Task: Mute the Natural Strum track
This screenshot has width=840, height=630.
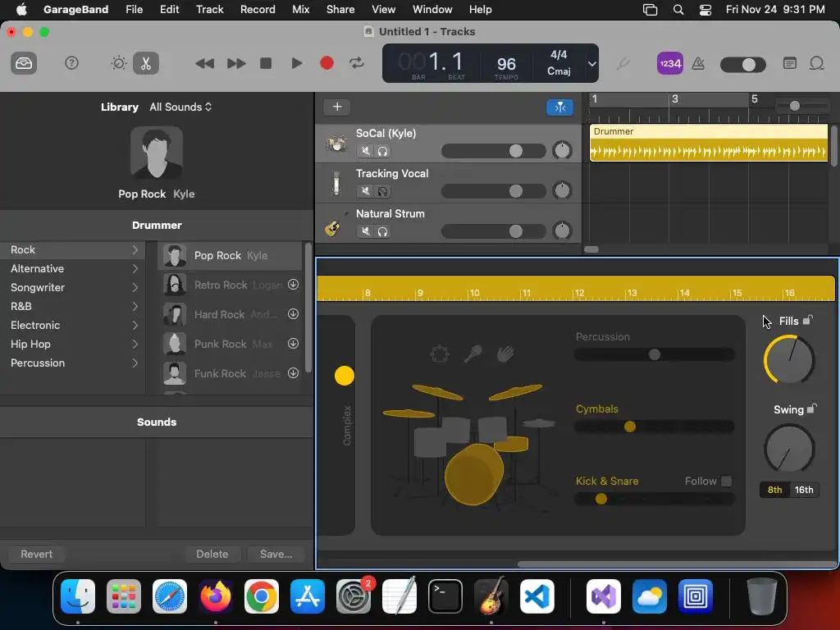Action: point(365,231)
